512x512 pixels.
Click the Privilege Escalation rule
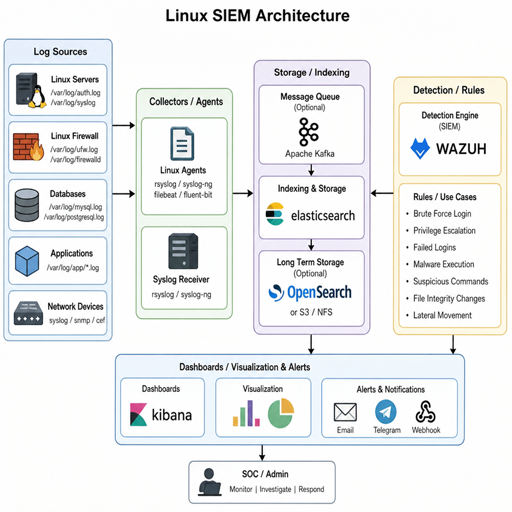click(x=444, y=231)
